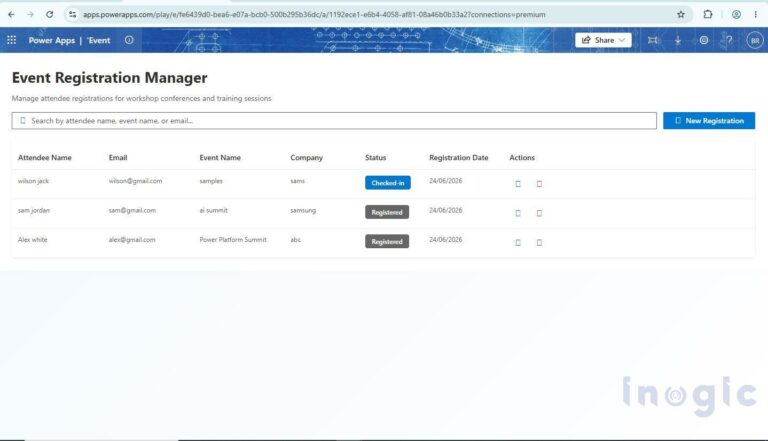Screen dimensions: 768x441
Task: Edit the Alex white registration
Action: pos(518,243)
